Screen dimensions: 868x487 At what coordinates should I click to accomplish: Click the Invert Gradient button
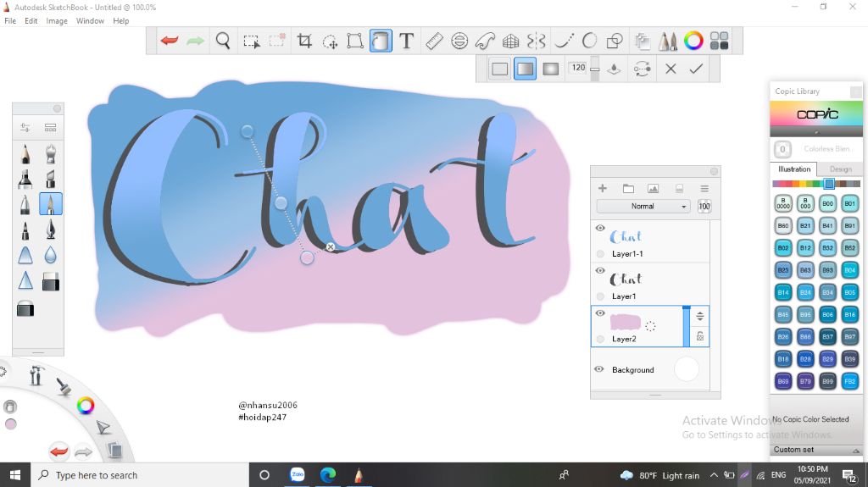(642, 69)
